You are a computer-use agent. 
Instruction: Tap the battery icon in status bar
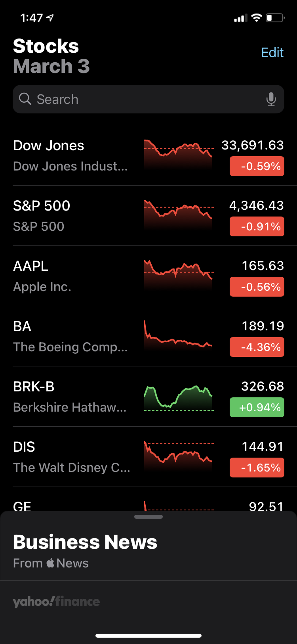coord(275,18)
